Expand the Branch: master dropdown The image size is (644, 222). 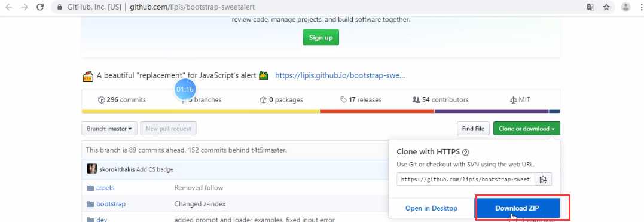(109, 129)
